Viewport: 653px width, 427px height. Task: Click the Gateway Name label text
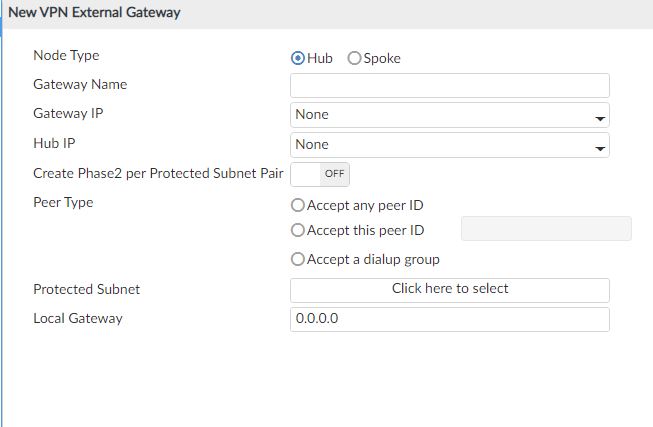[80, 85]
